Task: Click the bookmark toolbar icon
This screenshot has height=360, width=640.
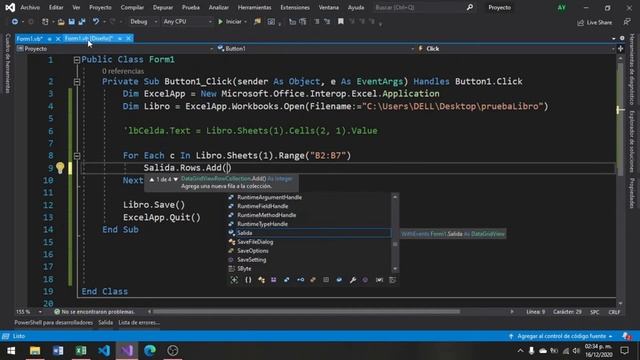Action: click(340, 22)
